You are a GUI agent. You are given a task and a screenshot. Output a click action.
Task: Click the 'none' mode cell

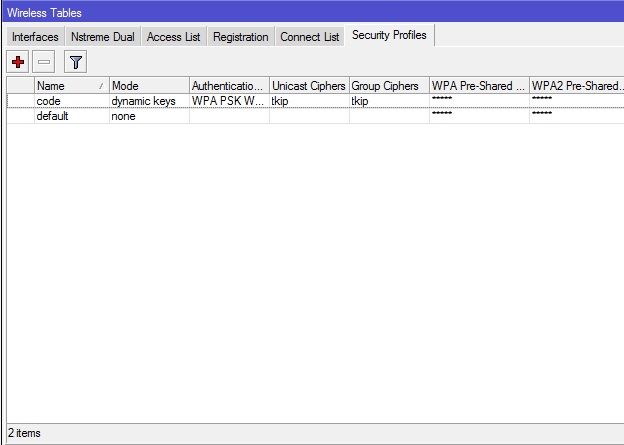click(x=149, y=116)
